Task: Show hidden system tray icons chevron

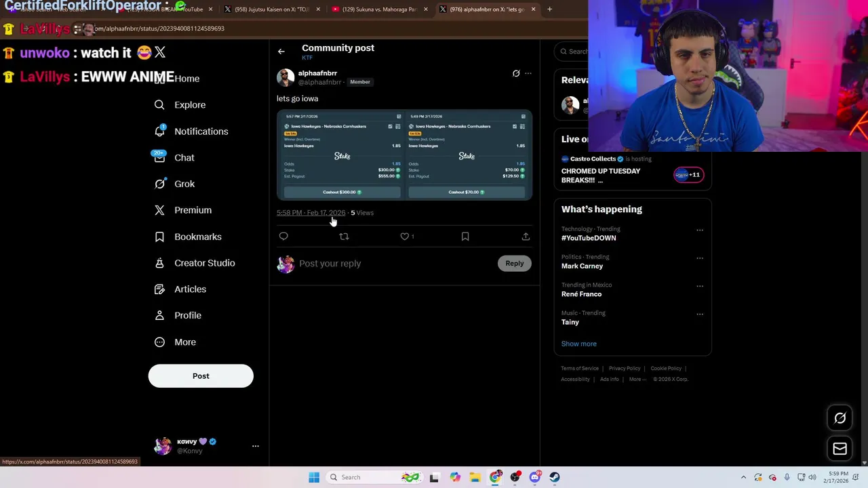Action: click(x=743, y=477)
